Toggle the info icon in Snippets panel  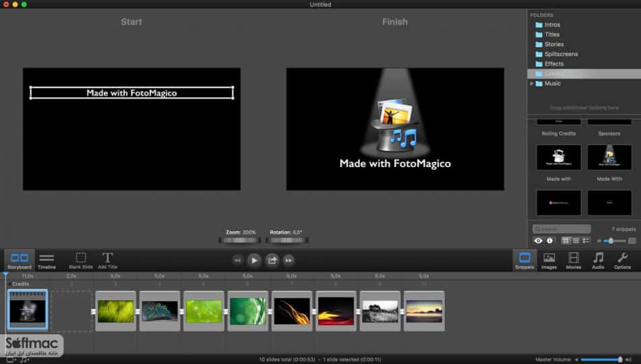550,241
